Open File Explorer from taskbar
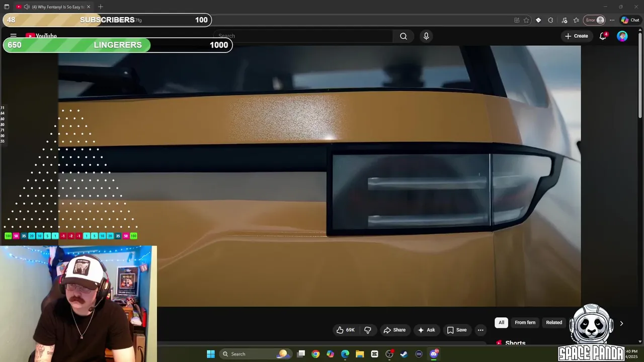The width and height of the screenshot is (644, 362). click(360, 354)
